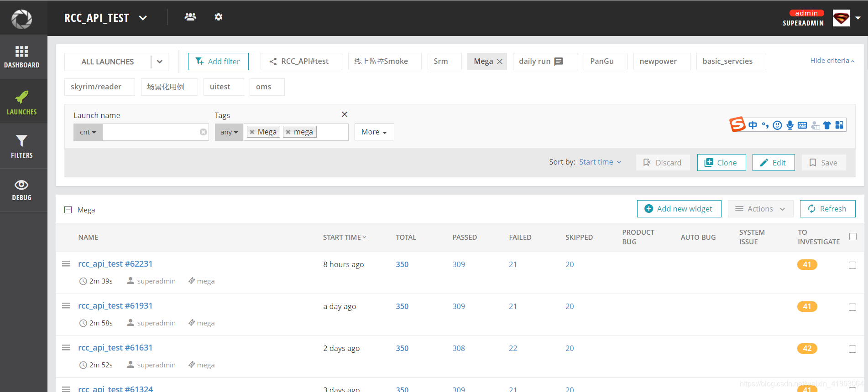The image size is (868, 392).
Task: Check the rcc_api_test #61931 row checkbox
Action: click(x=852, y=307)
